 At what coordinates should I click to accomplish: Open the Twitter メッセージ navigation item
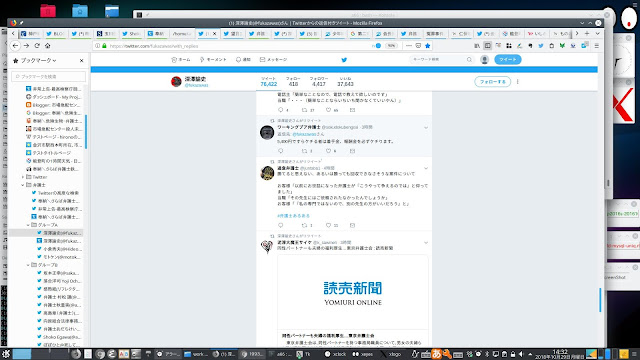pos(273,60)
